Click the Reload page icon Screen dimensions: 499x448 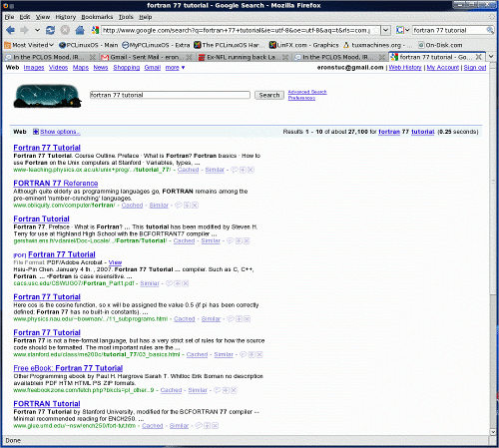click(x=50, y=30)
